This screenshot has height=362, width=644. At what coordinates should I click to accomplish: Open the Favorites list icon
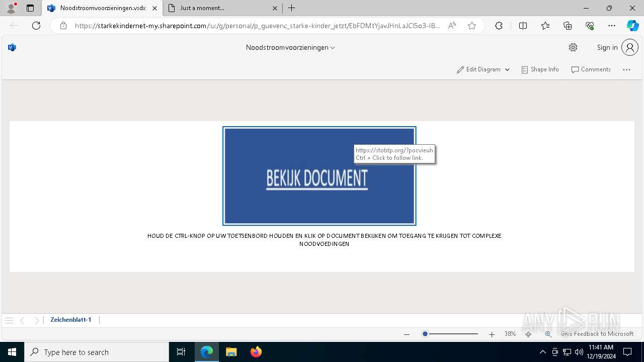click(x=545, y=26)
